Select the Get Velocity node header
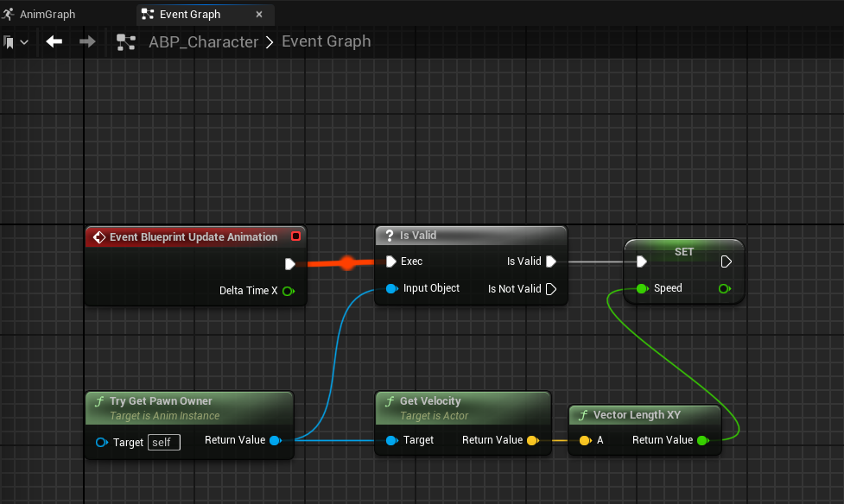The height and width of the screenshot is (504, 844). coord(463,407)
